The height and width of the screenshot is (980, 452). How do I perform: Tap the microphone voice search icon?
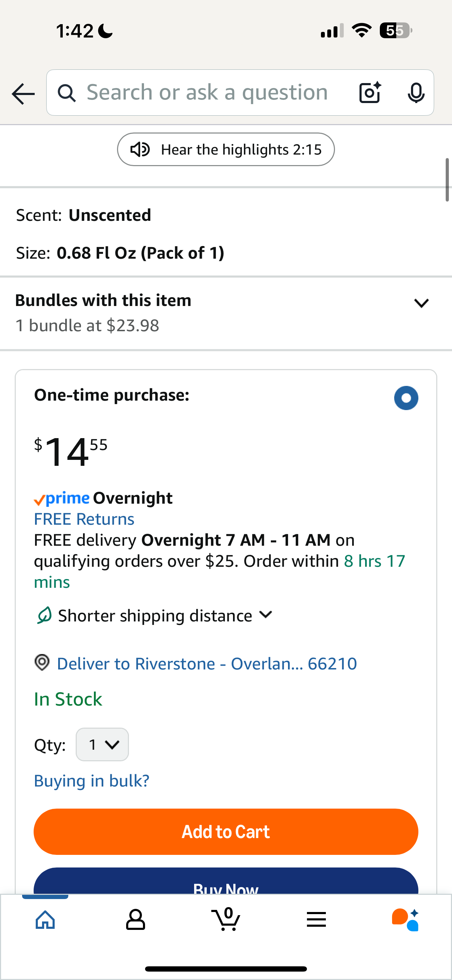point(416,93)
